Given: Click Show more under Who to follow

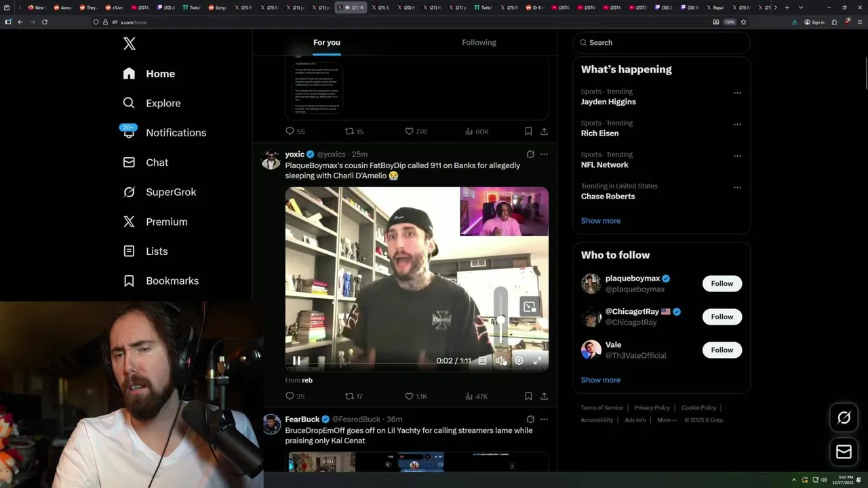Looking at the screenshot, I should pyautogui.click(x=601, y=380).
